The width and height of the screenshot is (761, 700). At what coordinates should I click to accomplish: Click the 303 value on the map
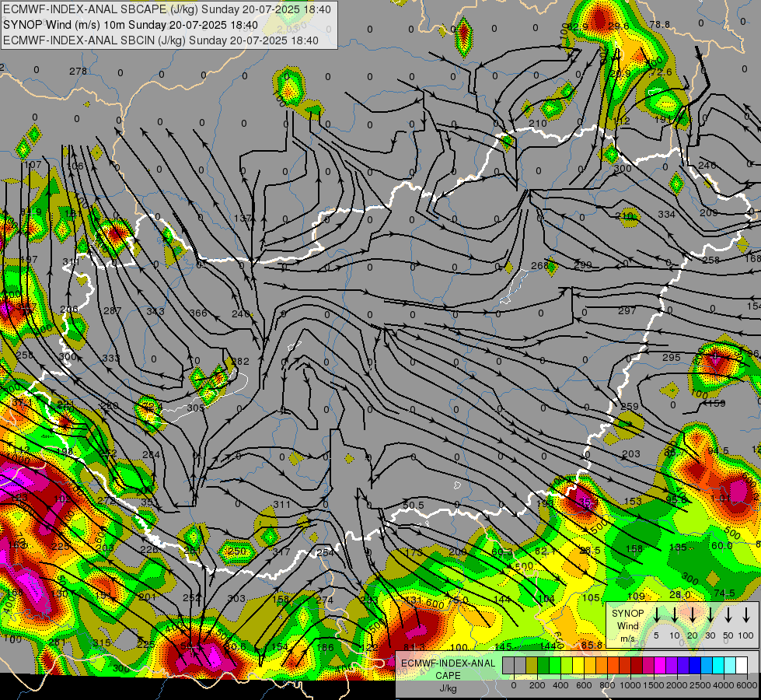tap(236, 599)
